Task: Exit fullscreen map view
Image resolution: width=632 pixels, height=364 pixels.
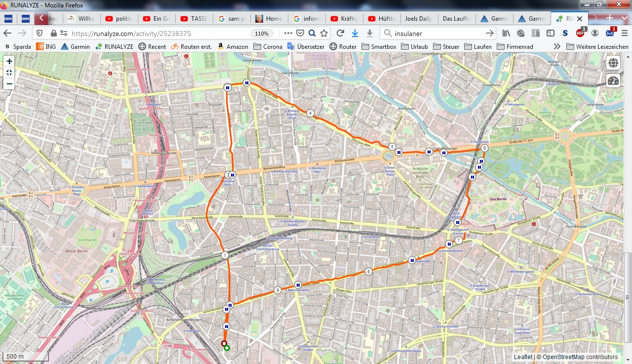Action: pyautogui.click(x=9, y=73)
